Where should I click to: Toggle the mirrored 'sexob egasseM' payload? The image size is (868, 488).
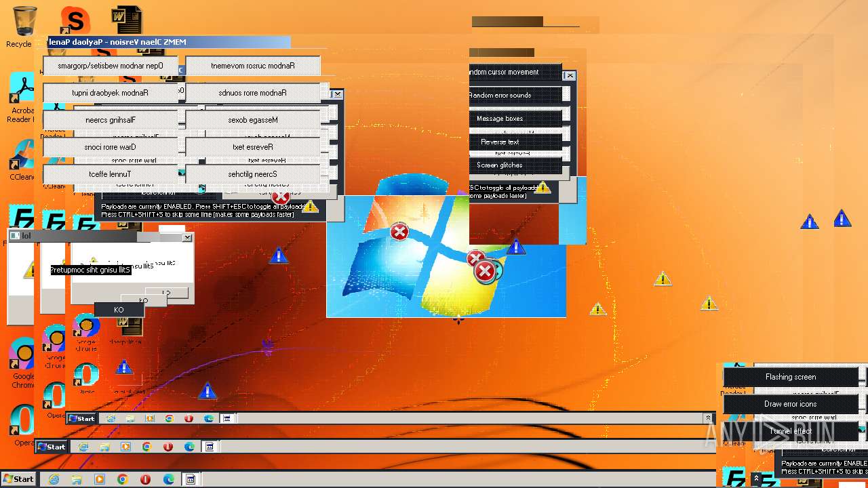point(253,120)
